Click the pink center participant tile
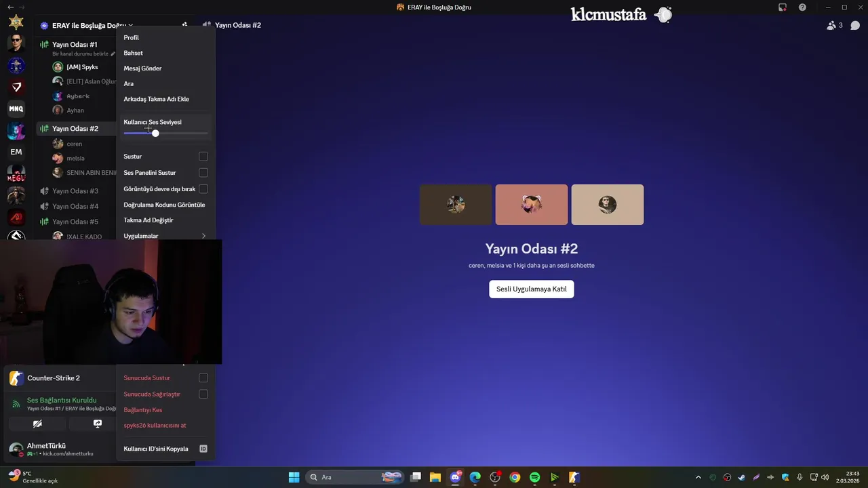868x488 pixels. (x=532, y=205)
